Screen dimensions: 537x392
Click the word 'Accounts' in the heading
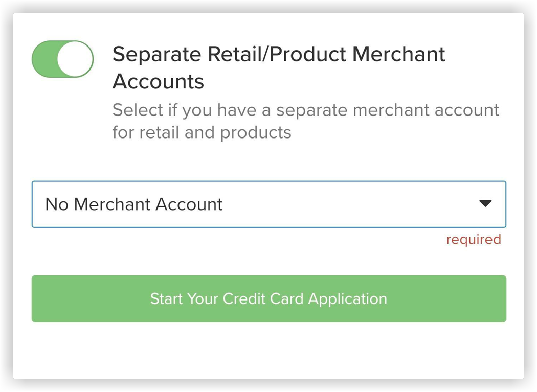158,81
